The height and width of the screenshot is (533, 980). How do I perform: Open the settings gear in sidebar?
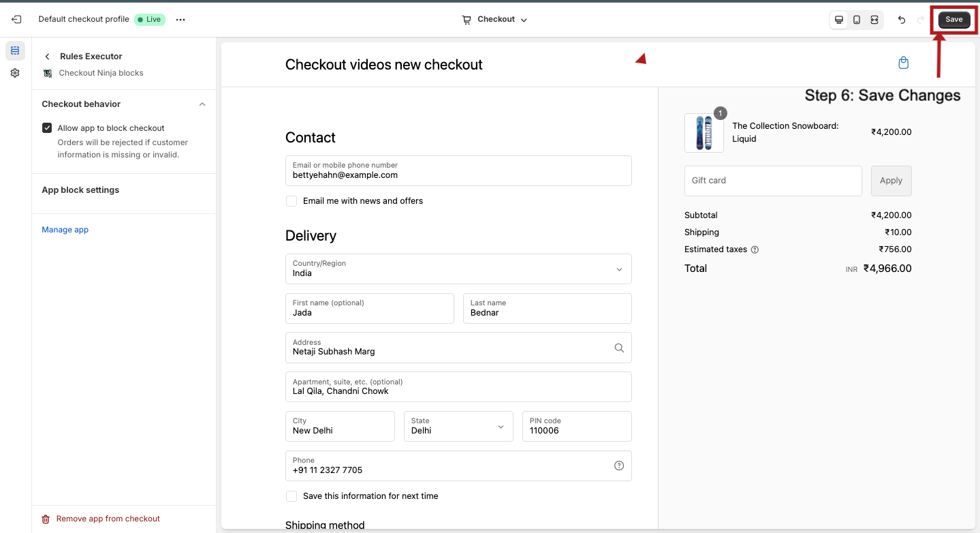tap(15, 73)
